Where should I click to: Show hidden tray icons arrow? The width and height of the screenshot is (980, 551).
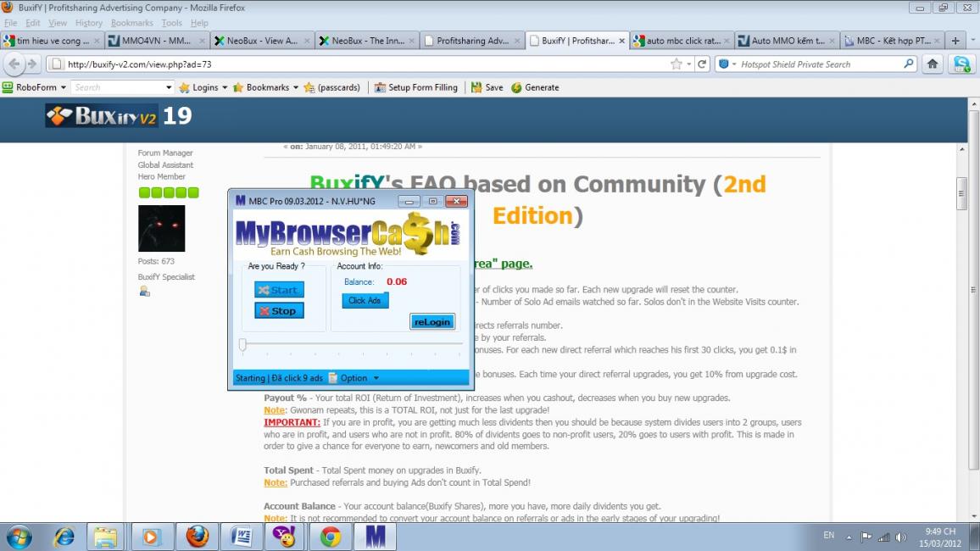coord(849,537)
